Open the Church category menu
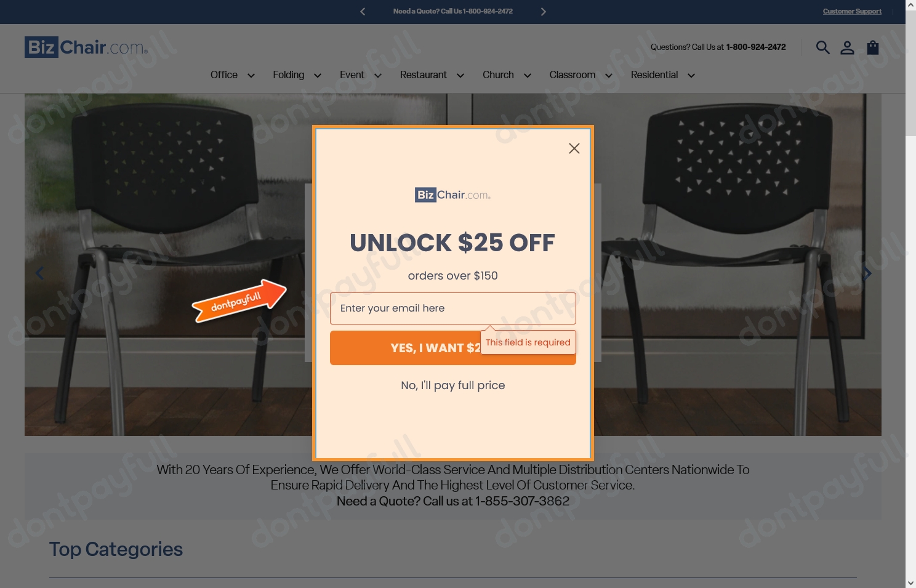 pos(498,75)
